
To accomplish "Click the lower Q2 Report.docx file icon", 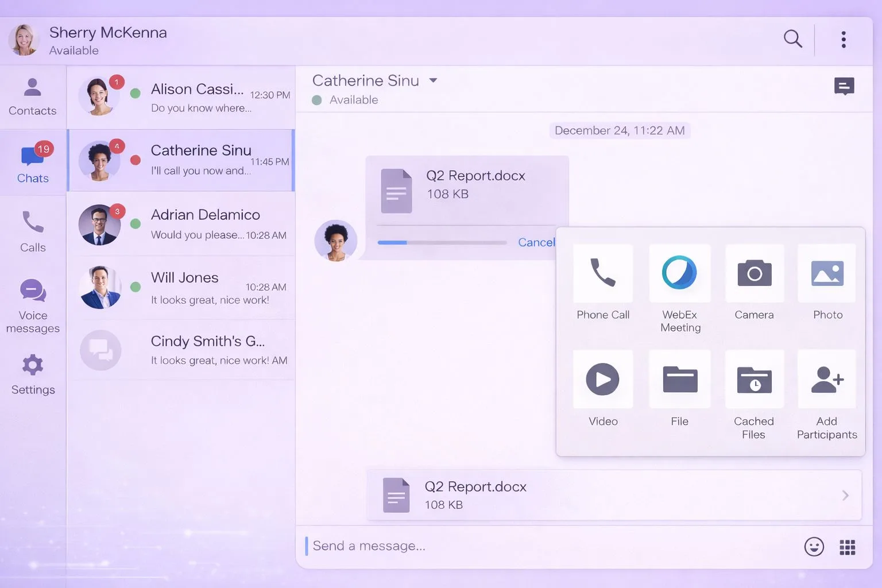I will [x=396, y=495].
